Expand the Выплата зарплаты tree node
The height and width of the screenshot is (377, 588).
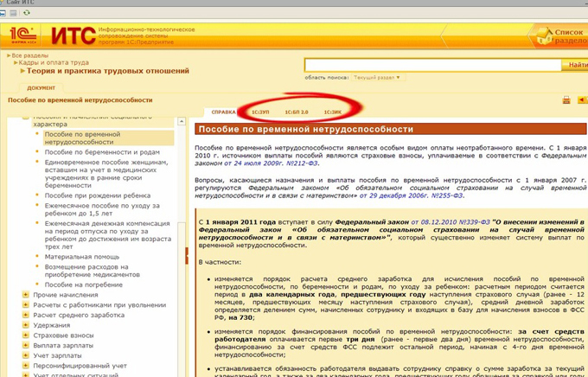click(x=25, y=346)
